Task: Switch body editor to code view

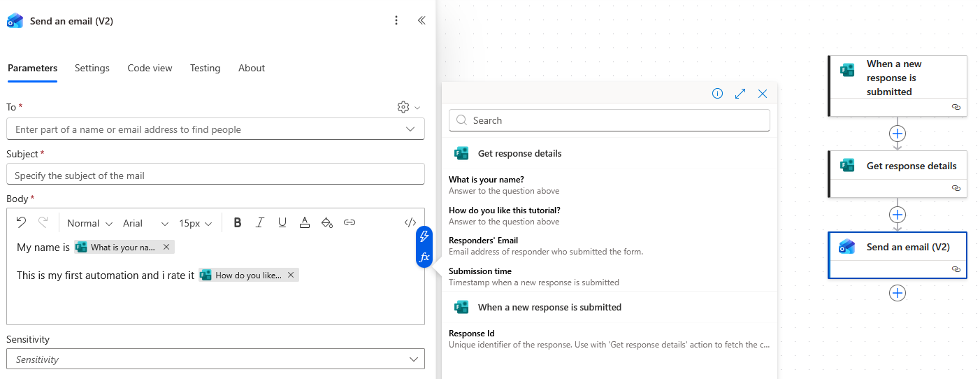Action: point(410,222)
